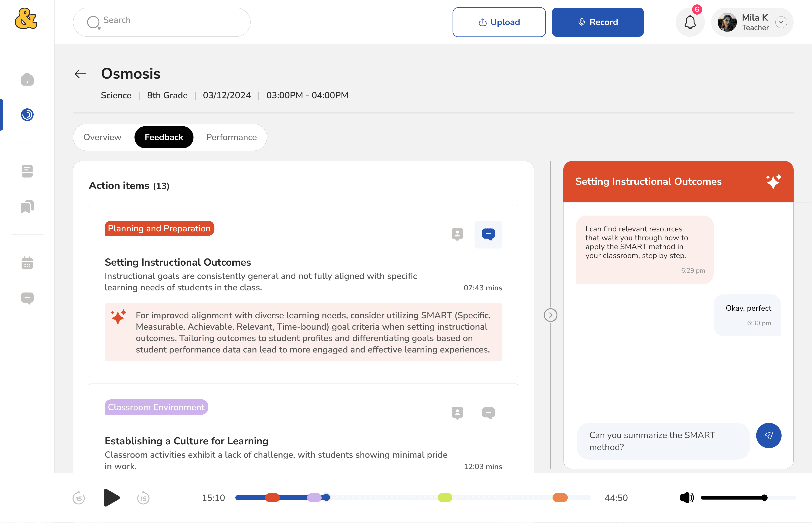The width and height of the screenshot is (812, 523).
Task: Open the bookmarks sidebar icon
Action: tap(27, 206)
